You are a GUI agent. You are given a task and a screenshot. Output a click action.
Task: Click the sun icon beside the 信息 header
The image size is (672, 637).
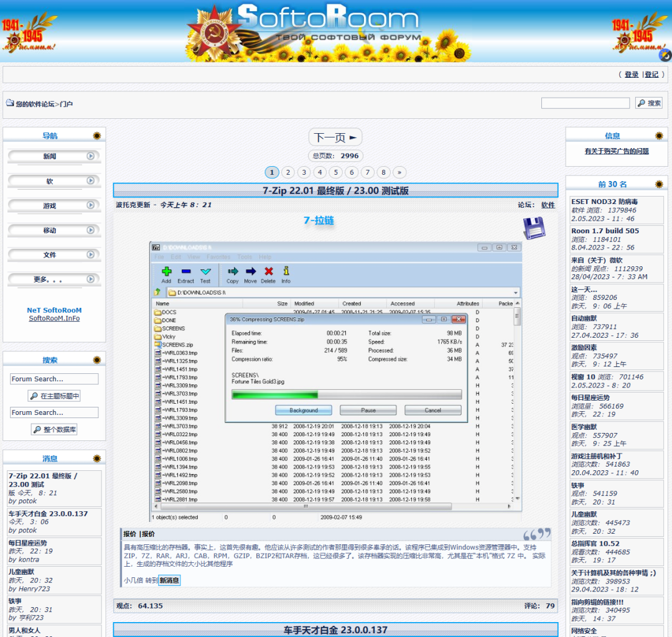659,136
